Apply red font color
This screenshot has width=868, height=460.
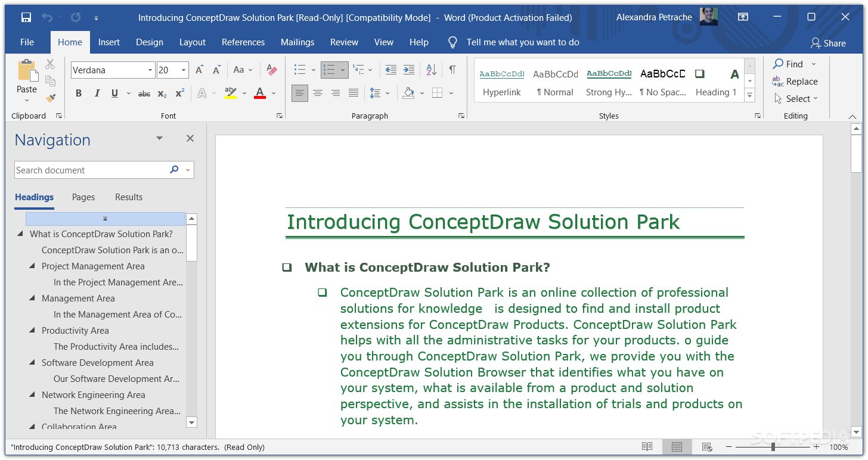pyautogui.click(x=259, y=94)
